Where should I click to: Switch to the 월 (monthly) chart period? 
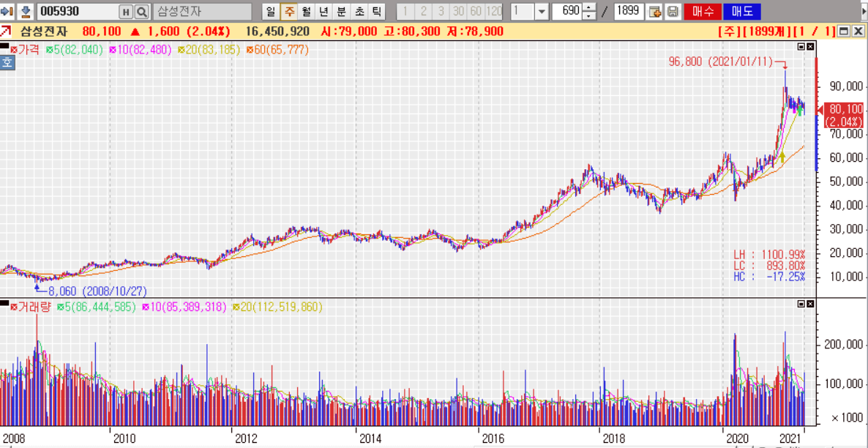pos(306,11)
